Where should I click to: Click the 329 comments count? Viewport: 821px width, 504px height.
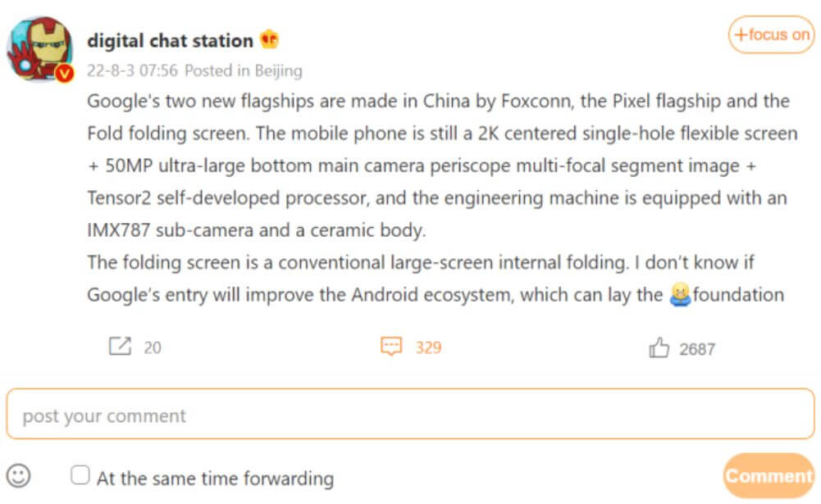428,347
